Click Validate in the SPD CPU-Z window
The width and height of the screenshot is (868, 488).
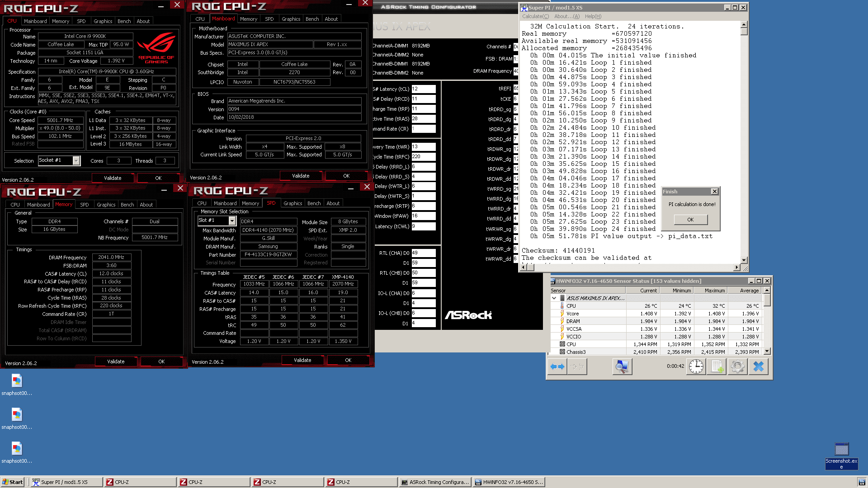[302, 360]
